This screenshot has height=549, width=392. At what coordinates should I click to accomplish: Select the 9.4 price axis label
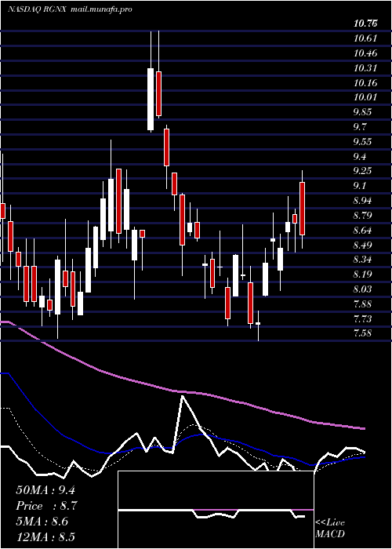tap(360, 156)
